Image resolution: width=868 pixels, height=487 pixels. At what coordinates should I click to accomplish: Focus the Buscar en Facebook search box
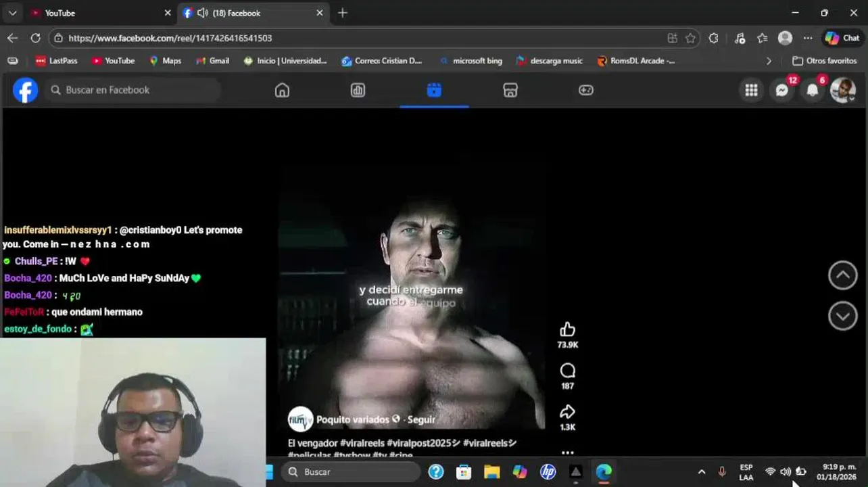tap(132, 90)
